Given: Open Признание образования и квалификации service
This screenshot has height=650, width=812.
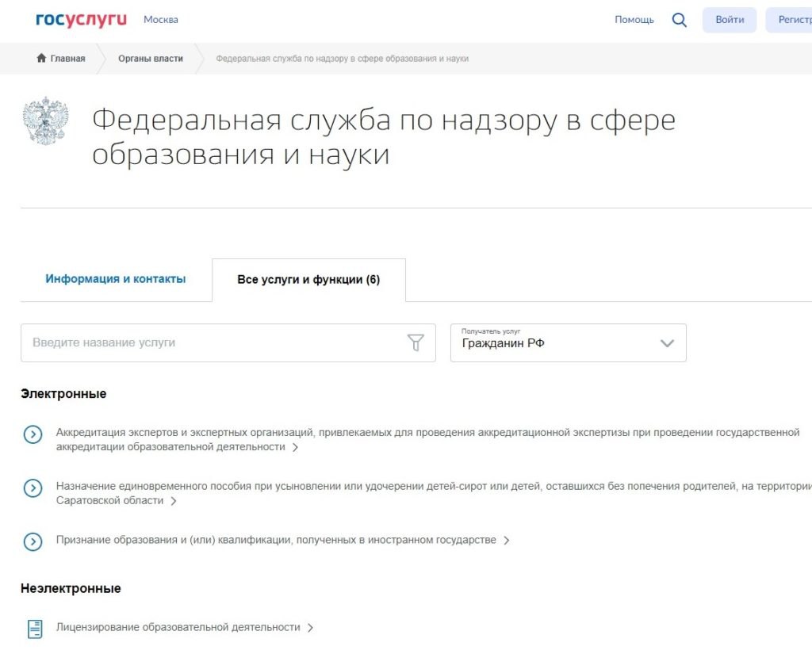Looking at the screenshot, I should (x=276, y=540).
